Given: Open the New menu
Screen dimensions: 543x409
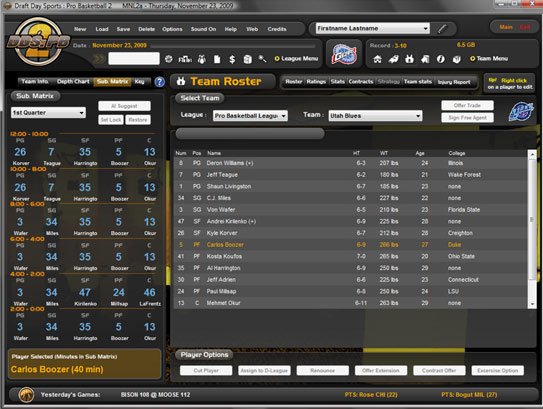Looking at the screenshot, I should click(80, 29).
